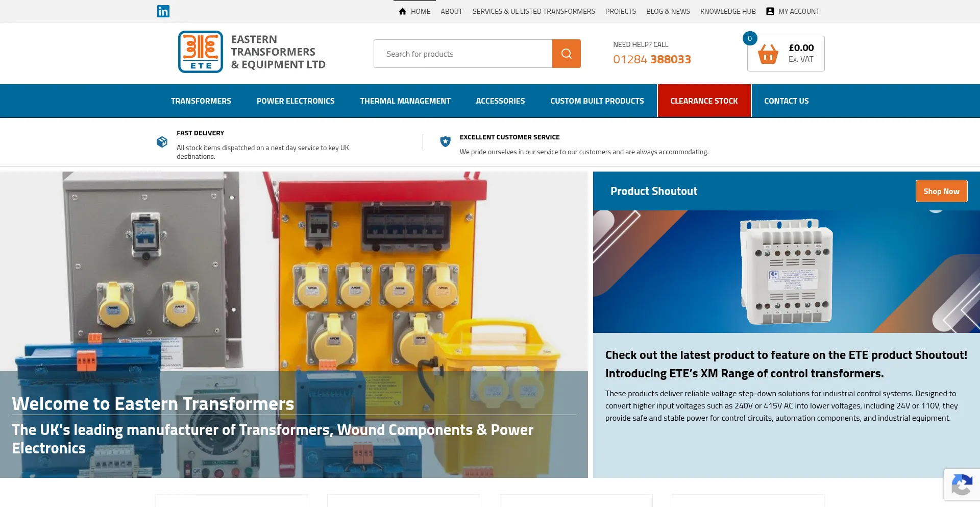
Task: Visit the Knowledge Hub
Action: coord(728,11)
